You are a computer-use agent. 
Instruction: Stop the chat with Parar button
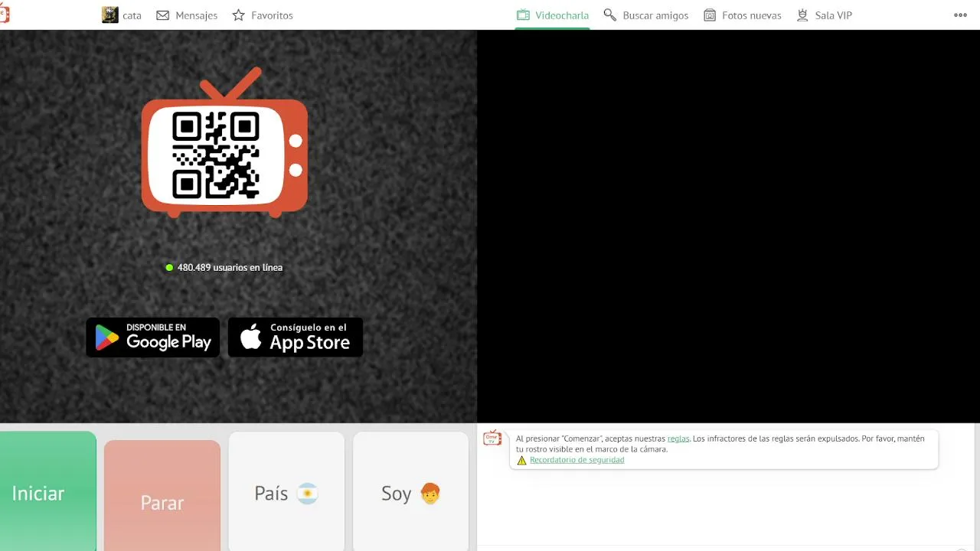(x=162, y=496)
